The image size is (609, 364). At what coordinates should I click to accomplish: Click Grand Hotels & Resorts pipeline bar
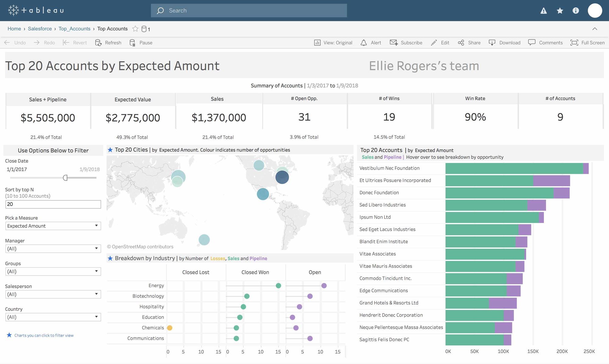(503, 303)
